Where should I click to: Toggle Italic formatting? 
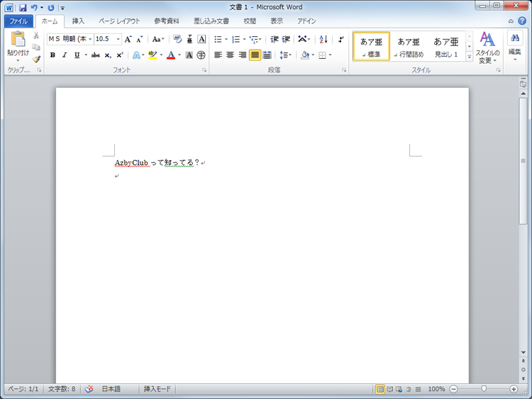pyautogui.click(x=65, y=55)
